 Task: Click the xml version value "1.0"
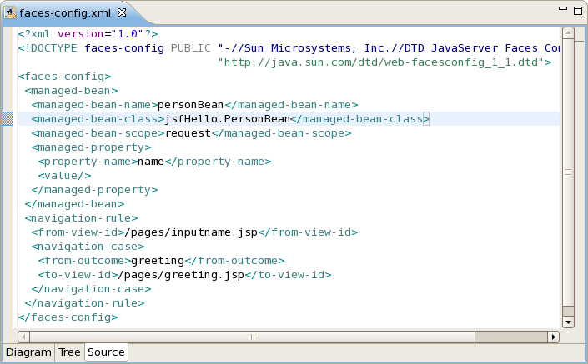128,34
